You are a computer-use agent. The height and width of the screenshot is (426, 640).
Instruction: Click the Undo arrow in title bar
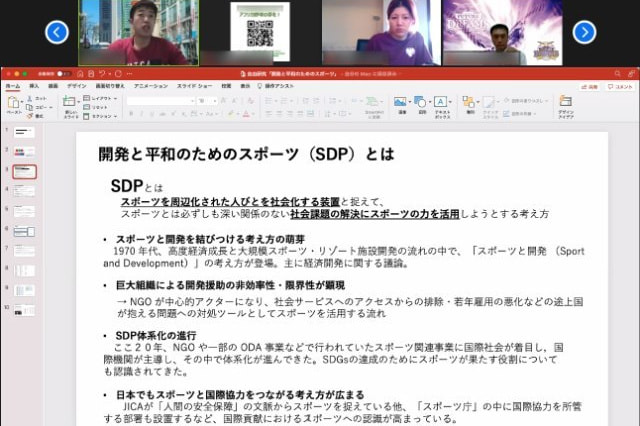tap(105, 73)
